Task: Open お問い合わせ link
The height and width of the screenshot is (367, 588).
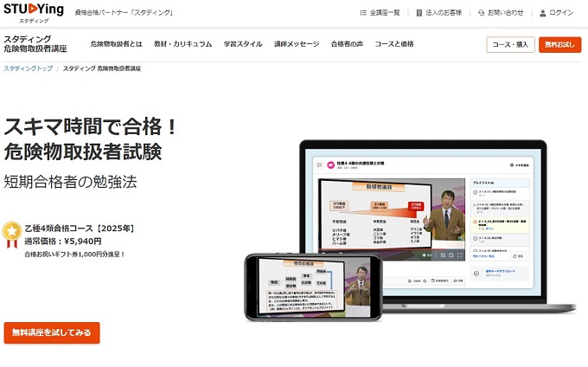Action: pyautogui.click(x=506, y=13)
